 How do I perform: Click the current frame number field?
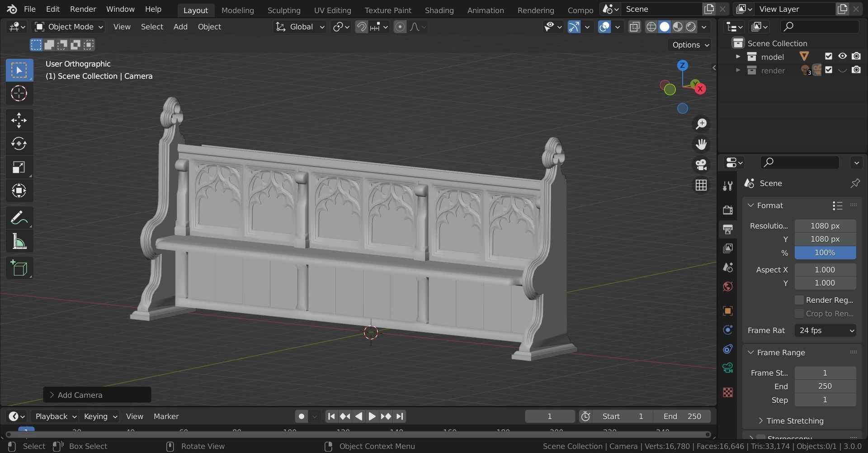pos(550,416)
